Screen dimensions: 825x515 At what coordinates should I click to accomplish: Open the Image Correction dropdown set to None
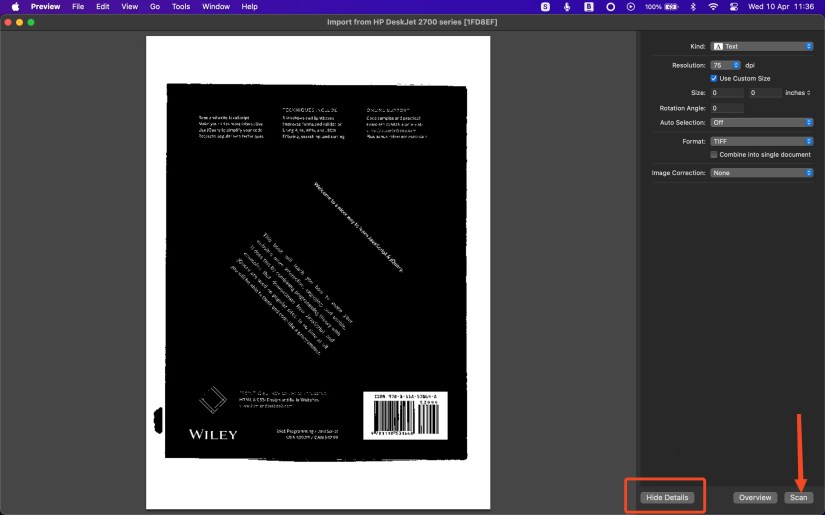tap(761, 173)
